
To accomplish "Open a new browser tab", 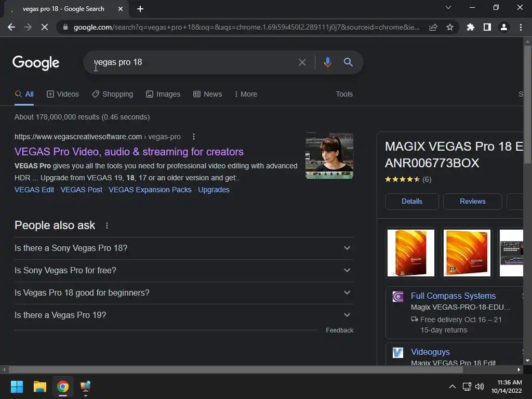I will [140, 9].
